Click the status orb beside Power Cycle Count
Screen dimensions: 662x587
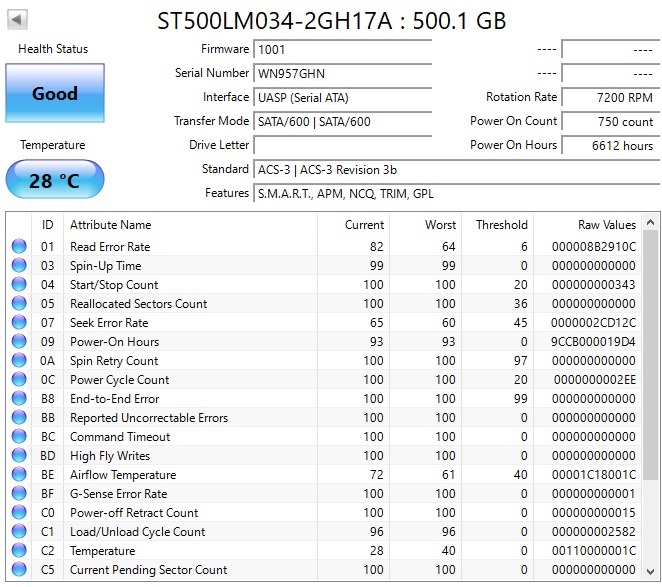pyautogui.click(x=19, y=380)
